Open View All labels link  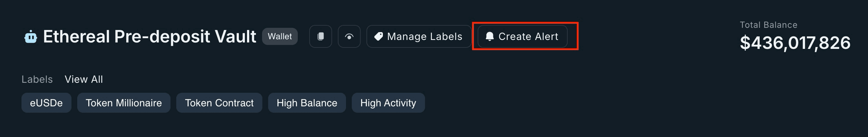[84, 79]
